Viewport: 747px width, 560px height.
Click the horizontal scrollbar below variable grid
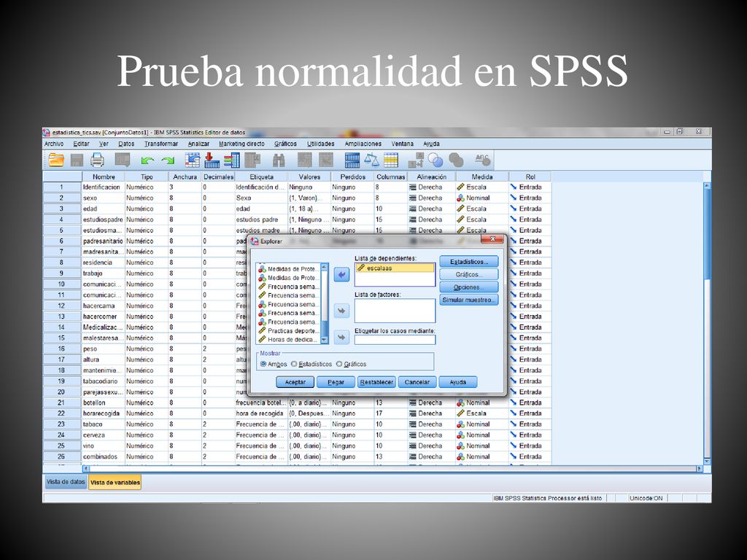[393, 468]
